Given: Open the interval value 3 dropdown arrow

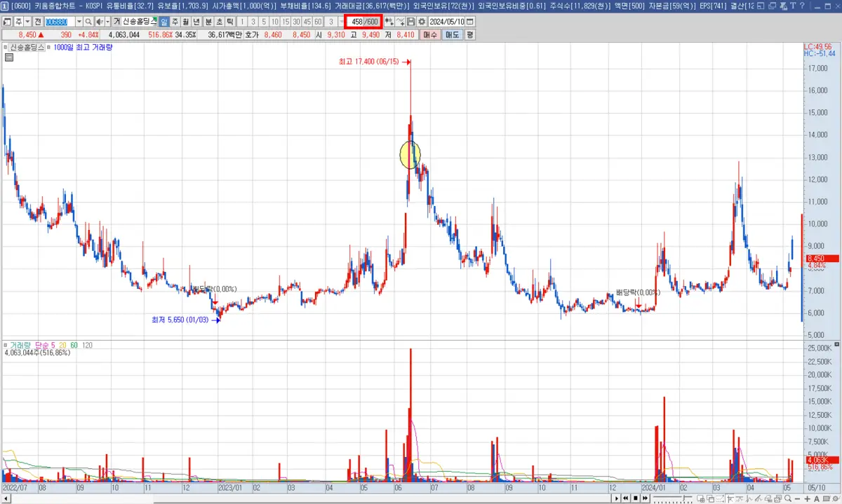Looking at the screenshot, I should (x=342, y=22).
